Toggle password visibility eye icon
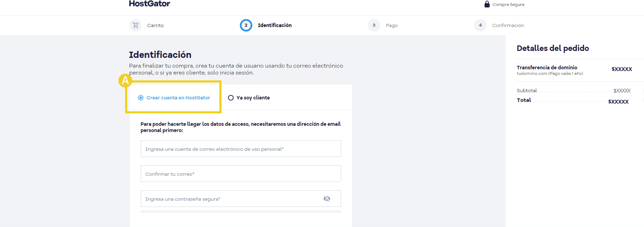This screenshot has height=227, width=644. [327, 199]
